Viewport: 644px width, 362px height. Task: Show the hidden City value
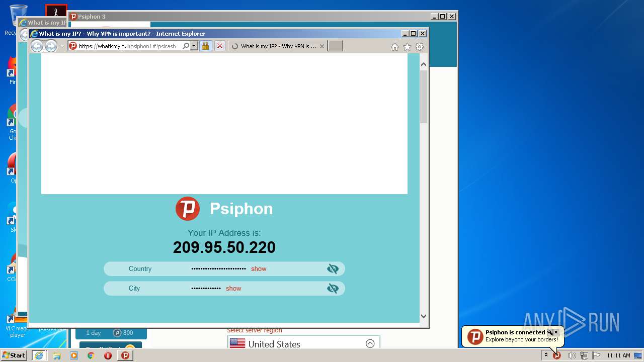(x=233, y=289)
